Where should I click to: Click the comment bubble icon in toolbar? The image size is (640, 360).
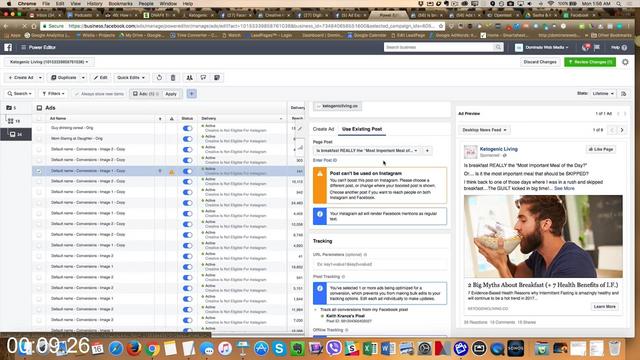click(x=203, y=78)
